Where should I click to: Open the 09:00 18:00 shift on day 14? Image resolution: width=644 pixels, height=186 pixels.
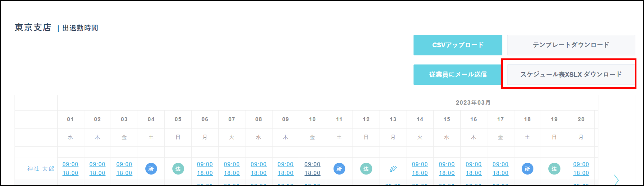[x=420, y=168]
